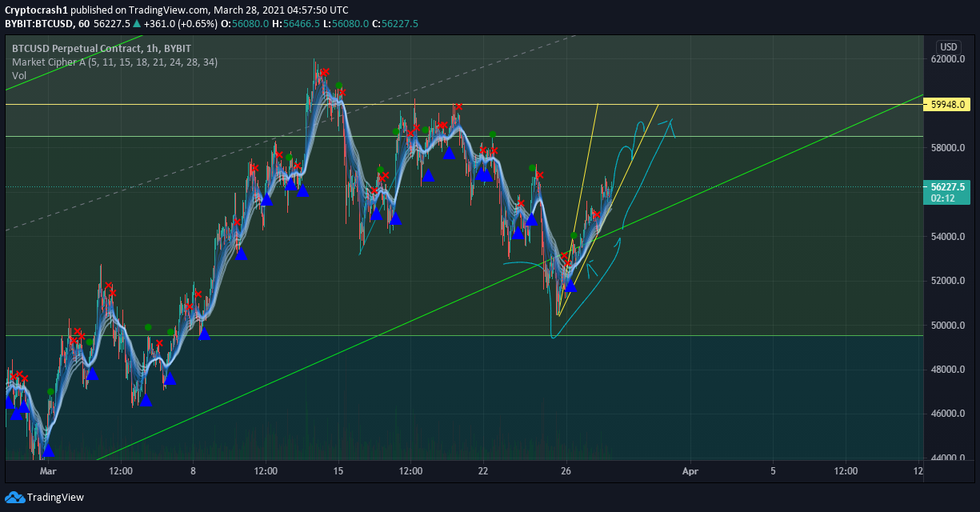Select the BTCUSD Perpetual Contract chart title
Screen dimensions: 980x512
(x=102, y=48)
